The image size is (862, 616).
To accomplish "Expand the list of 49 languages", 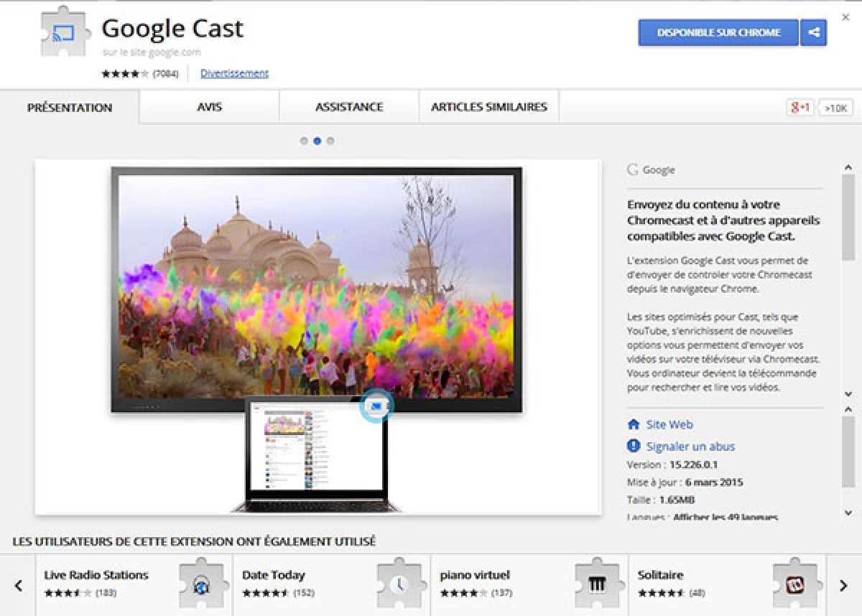I will click(x=725, y=517).
